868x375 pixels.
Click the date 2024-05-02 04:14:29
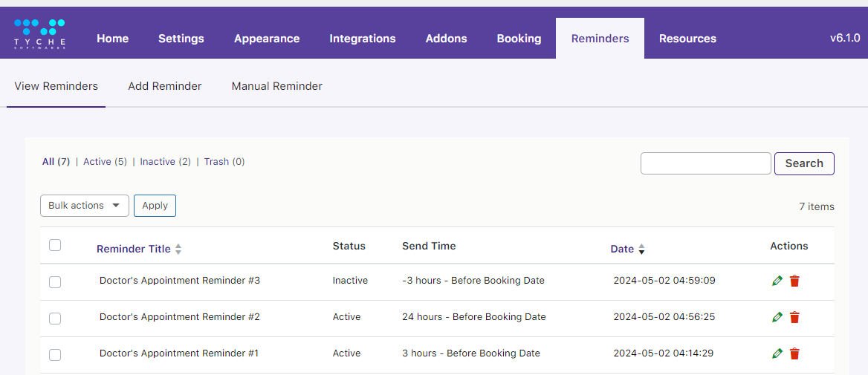point(664,353)
